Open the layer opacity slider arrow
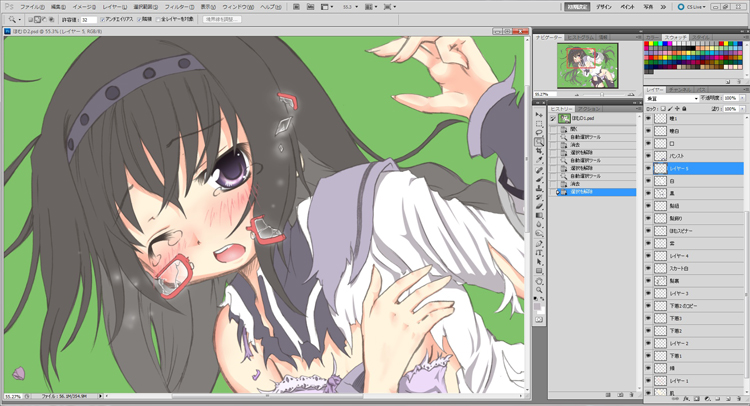 742,98
